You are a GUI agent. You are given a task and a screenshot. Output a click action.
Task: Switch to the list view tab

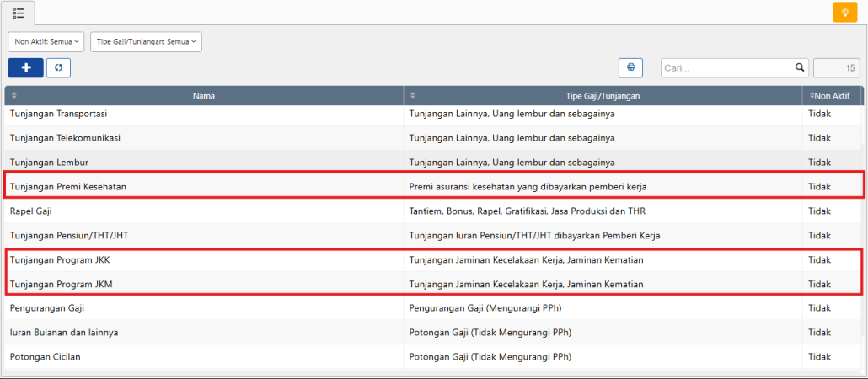[x=19, y=13]
